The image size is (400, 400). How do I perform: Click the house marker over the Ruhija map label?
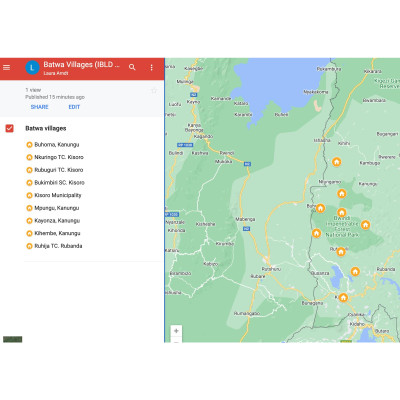point(341,252)
